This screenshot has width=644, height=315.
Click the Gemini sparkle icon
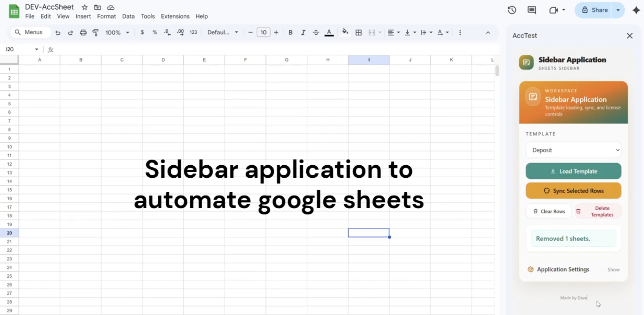(x=636, y=10)
